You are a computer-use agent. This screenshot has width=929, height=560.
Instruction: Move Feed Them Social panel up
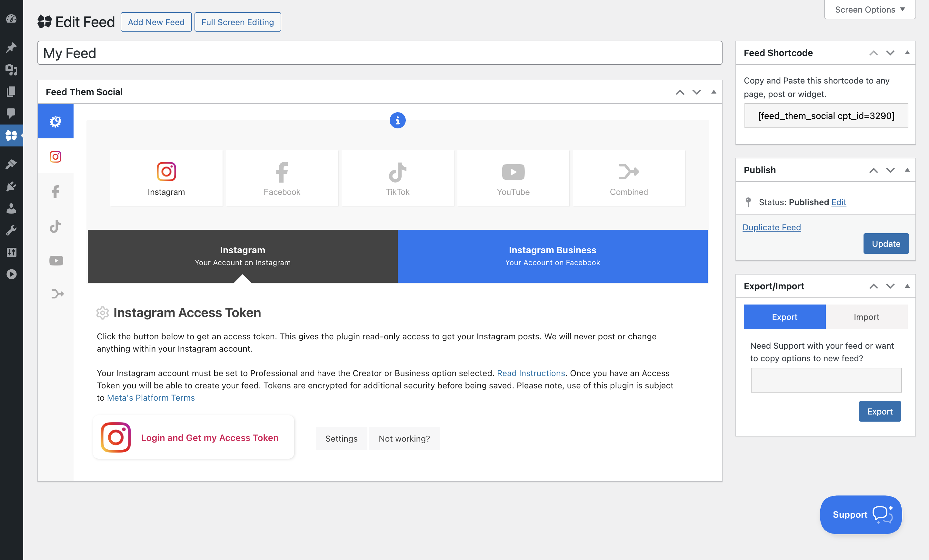[680, 92]
